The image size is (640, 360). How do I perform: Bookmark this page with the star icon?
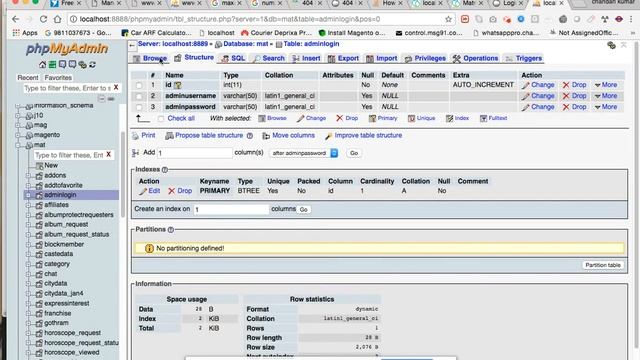pyautogui.click(x=449, y=19)
